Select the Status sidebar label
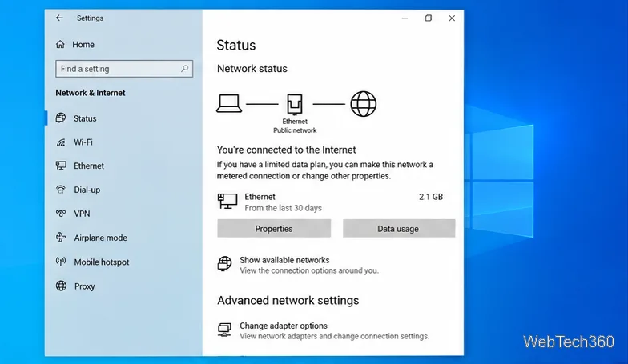Viewport: 628px width, 364px height. coord(85,118)
